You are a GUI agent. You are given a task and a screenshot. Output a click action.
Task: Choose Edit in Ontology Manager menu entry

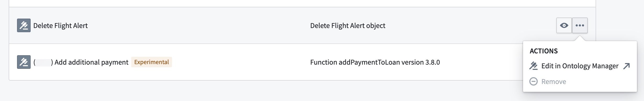tap(580, 66)
